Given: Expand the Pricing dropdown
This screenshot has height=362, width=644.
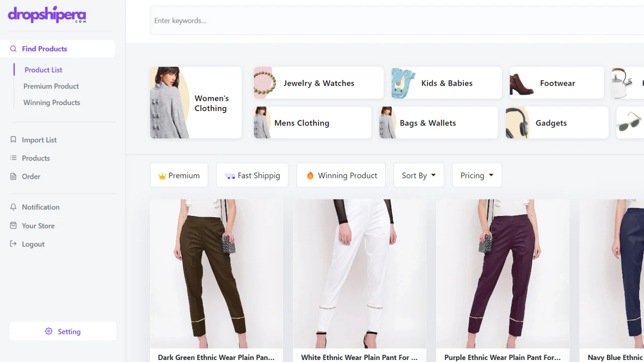Looking at the screenshot, I should pos(476,175).
